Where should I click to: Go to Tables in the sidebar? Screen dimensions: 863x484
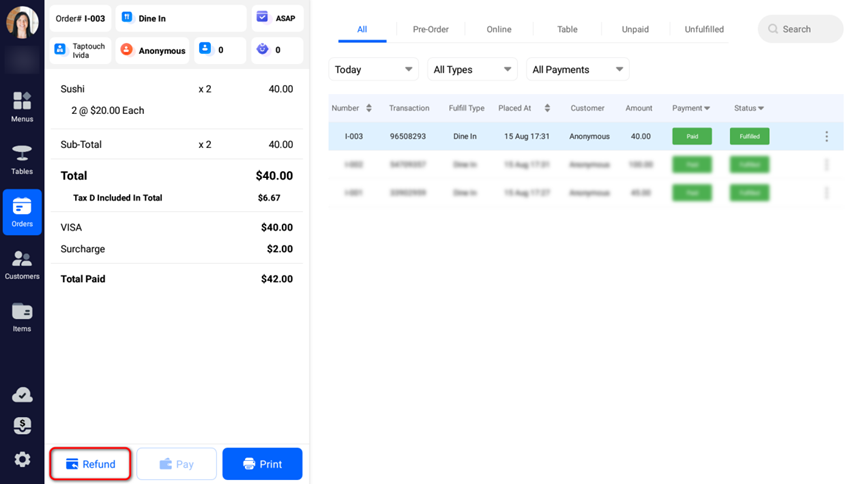coord(22,158)
